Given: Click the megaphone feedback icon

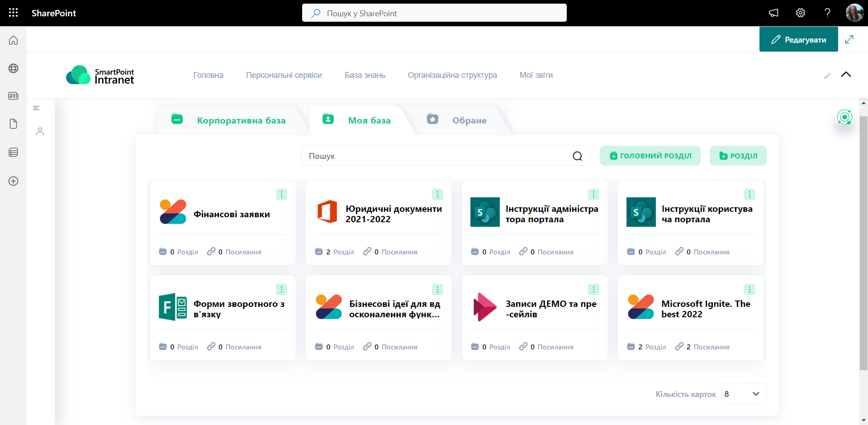Looking at the screenshot, I should click(773, 13).
